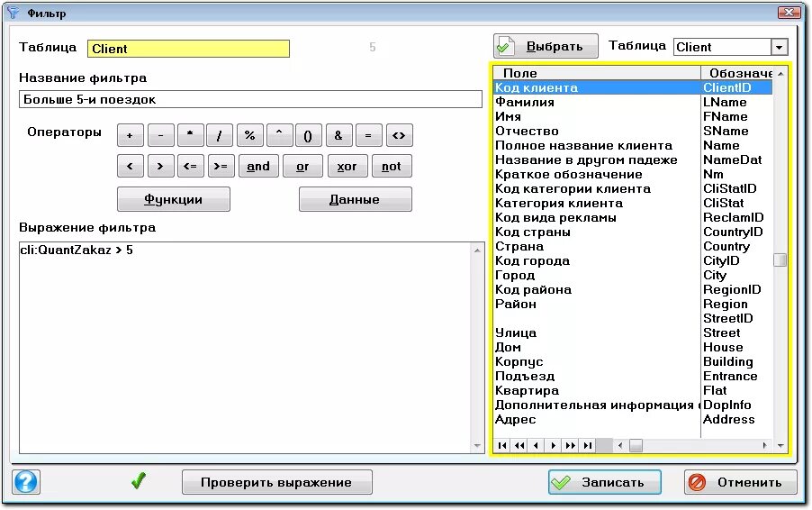Select Название в другом падеже row
The image size is (812, 510).
click(633, 160)
